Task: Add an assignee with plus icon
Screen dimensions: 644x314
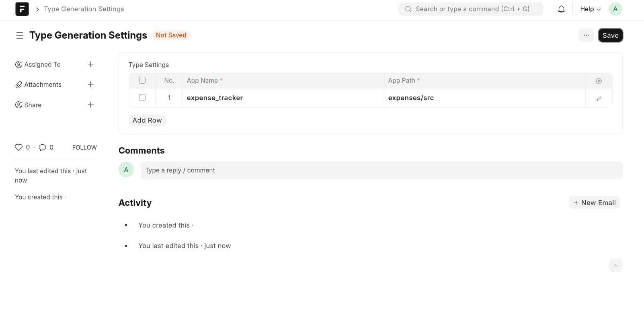Action: click(x=91, y=64)
